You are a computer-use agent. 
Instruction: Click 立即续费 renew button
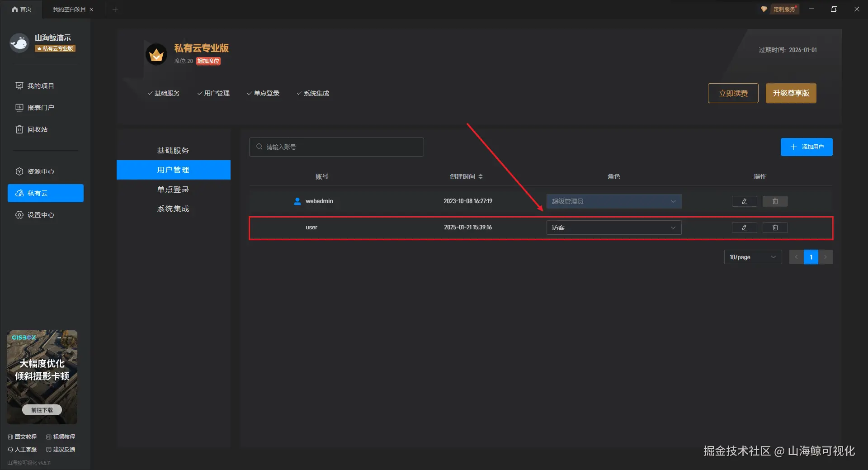click(733, 93)
